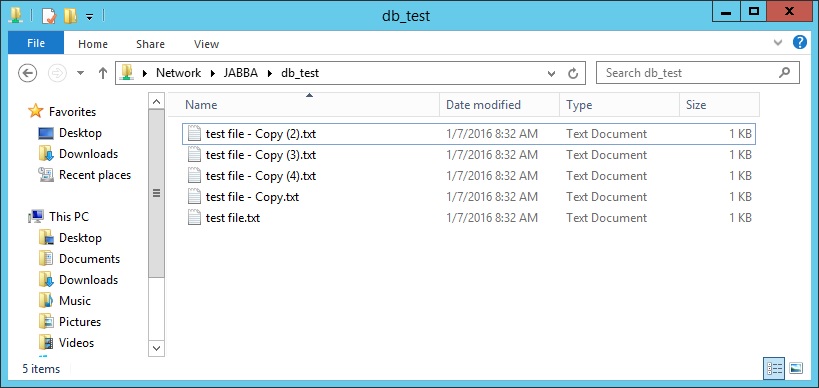Switch to the Share ribbon tab
Image resolution: width=819 pixels, height=388 pixels.
(x=150, y=44)
